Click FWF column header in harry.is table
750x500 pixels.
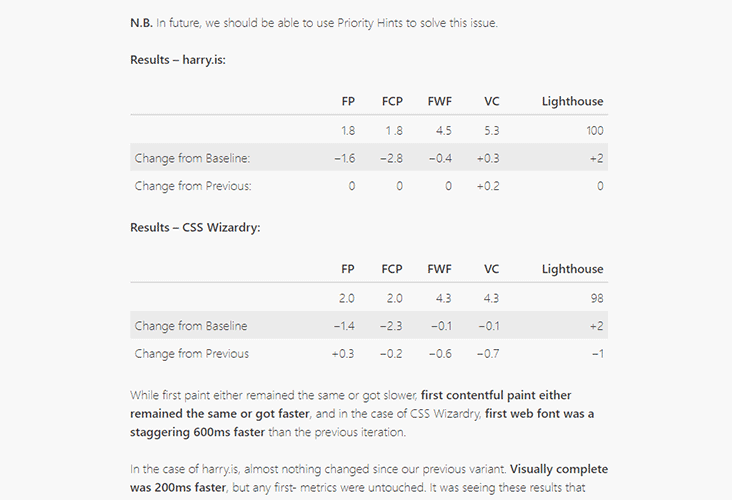point(440,101)
